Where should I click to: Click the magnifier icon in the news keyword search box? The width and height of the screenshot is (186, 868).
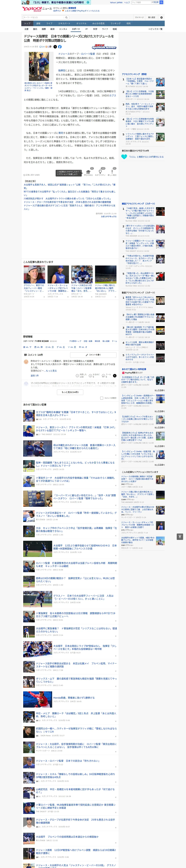66,17
